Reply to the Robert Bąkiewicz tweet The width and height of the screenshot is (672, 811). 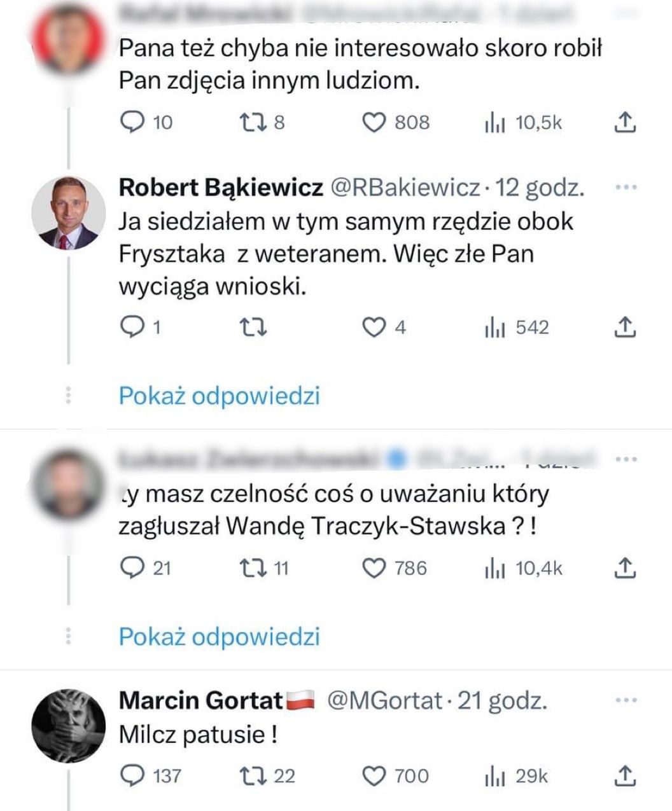132,328
